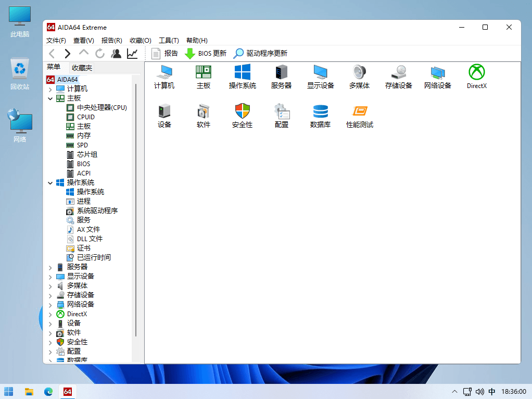Viewport: 532px width, 399px height.
Task: Expand the 存储设备 tree node
Action: click(x=50, y=295)
